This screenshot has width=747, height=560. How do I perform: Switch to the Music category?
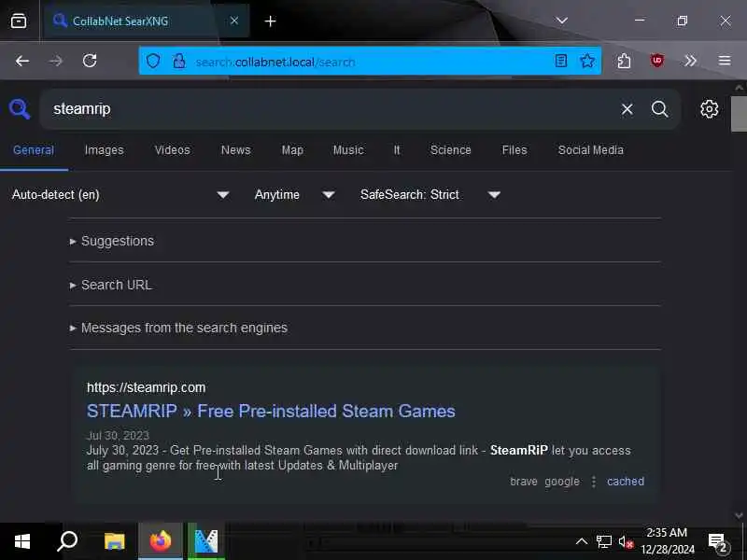point(348,150)
